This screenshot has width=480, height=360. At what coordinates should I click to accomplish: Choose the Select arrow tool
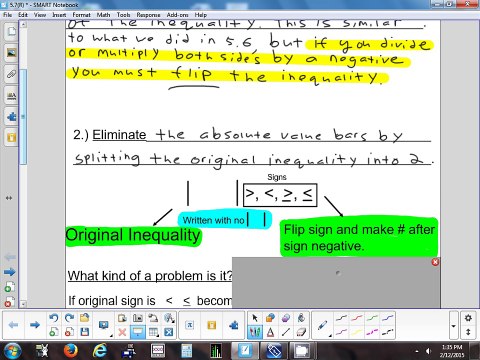255,318
